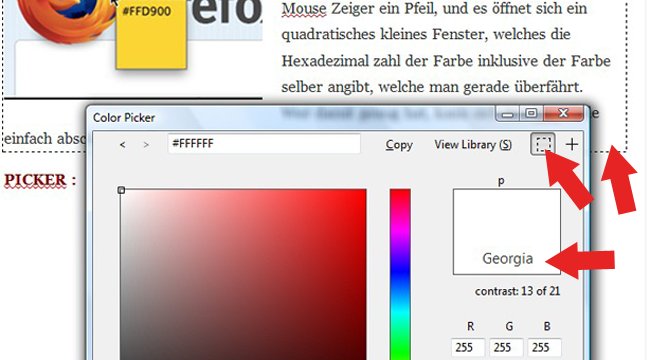Click the misspelled word 'Mouse' in paragraph

304,9
